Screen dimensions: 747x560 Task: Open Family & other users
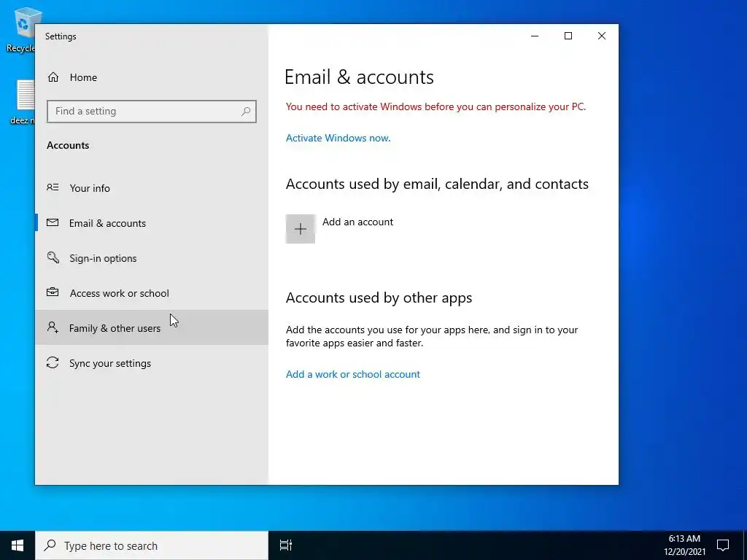(152, 327)
